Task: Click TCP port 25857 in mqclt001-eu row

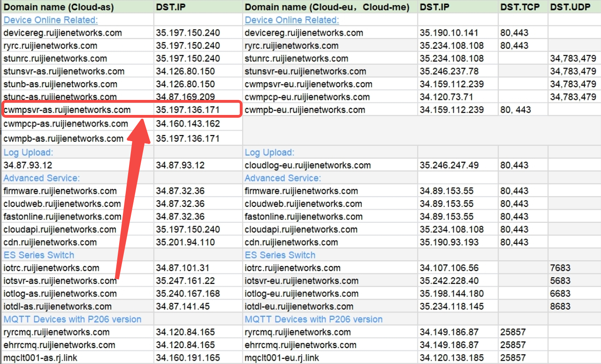Action: [523, 358]
